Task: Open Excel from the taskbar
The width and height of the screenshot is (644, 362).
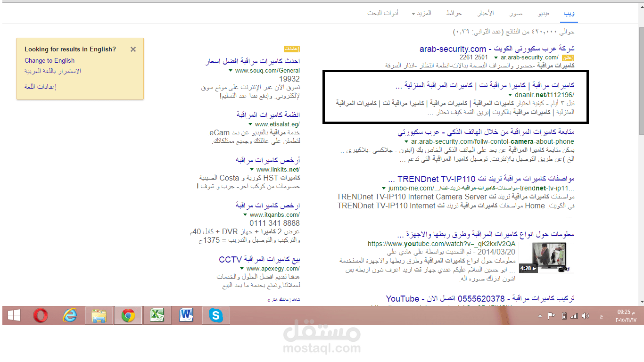Action: pyautogui.click(x=157, y=315)
